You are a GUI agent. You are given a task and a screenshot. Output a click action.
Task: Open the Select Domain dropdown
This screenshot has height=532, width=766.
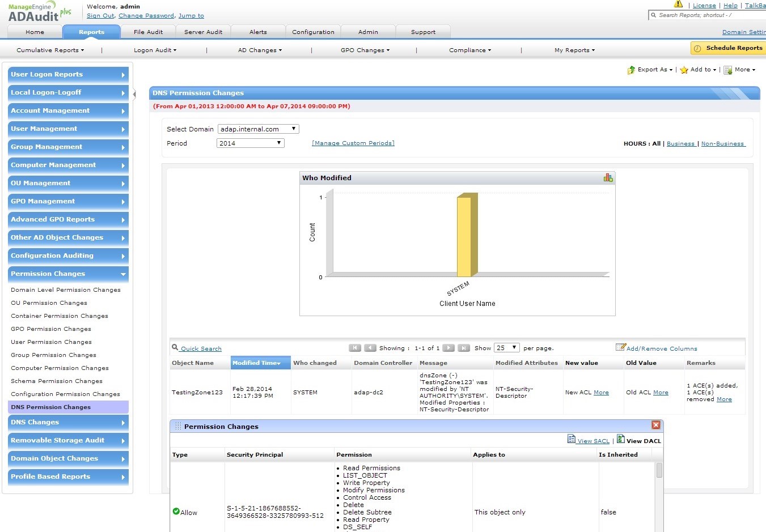(x=258, y=129)
